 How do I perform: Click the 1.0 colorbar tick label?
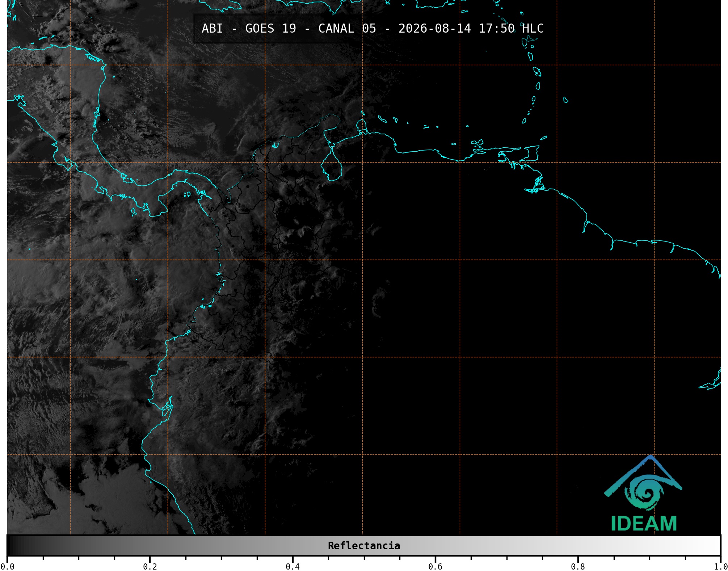[720, 567]
